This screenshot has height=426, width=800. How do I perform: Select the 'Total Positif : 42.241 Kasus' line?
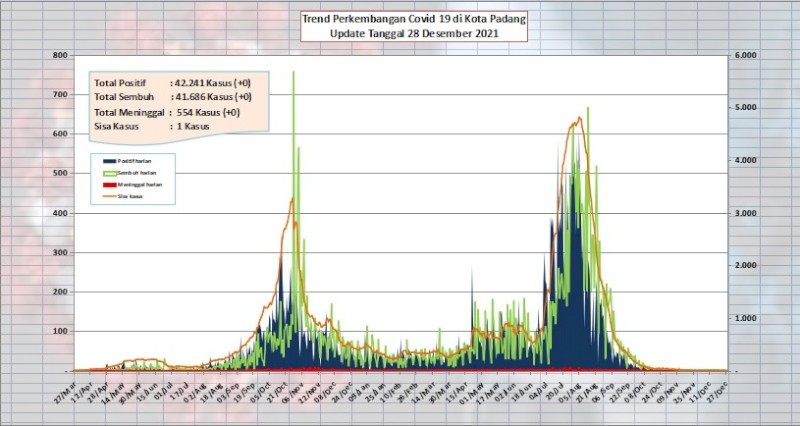tap(172, 83)
